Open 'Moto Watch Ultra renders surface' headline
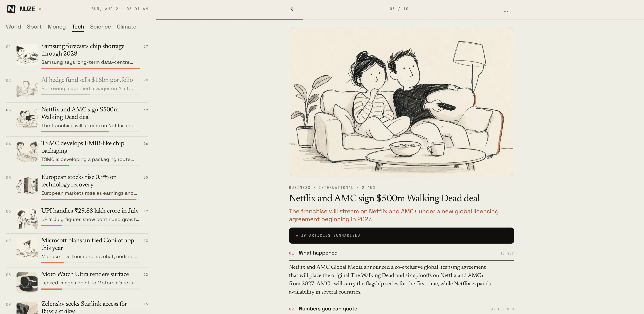Viewport: 644px width, 314px height. point(85,274)
